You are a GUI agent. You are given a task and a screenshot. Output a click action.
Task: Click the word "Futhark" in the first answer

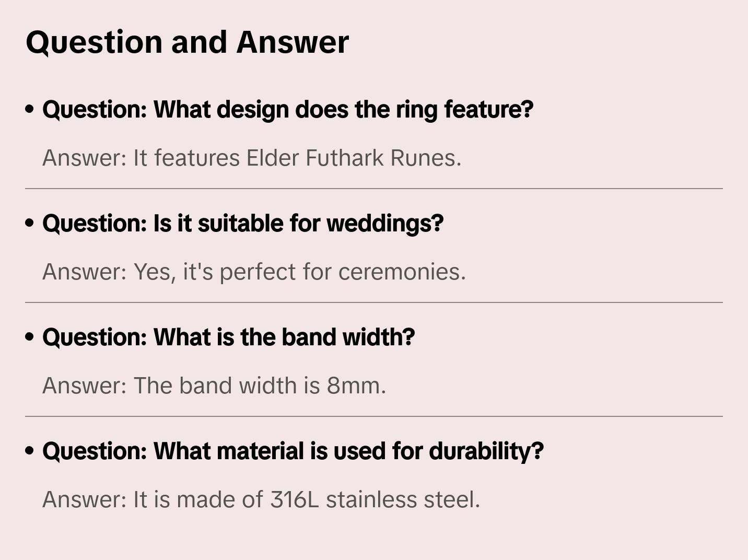(x=344, y=158)
